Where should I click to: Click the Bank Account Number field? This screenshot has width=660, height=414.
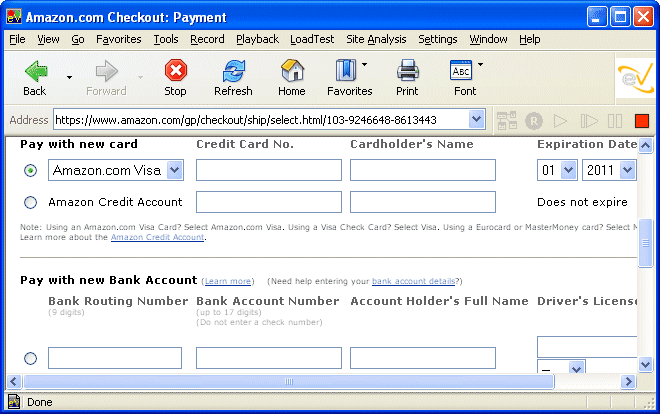click(269, 358)
